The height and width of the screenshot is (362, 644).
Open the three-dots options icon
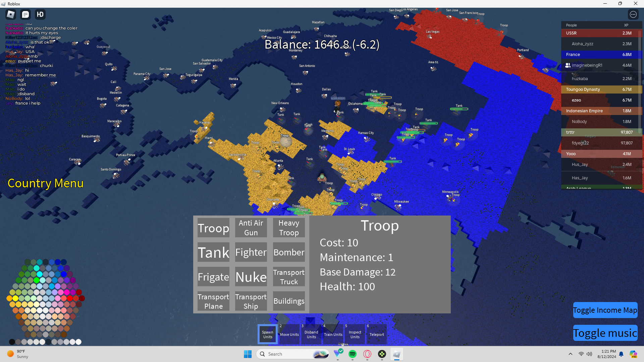(633, 14)
